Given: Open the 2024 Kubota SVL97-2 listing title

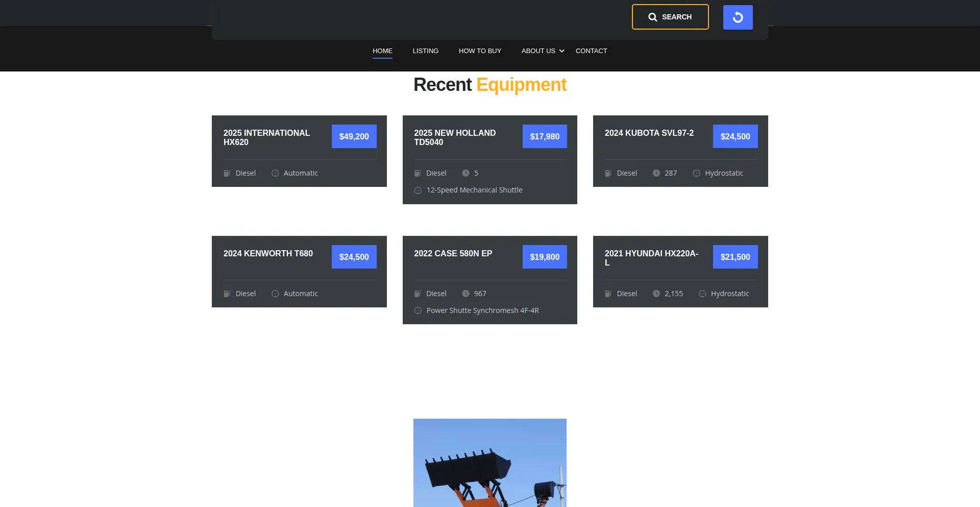Looking at the screenshot, I should [x=649, y=133].
